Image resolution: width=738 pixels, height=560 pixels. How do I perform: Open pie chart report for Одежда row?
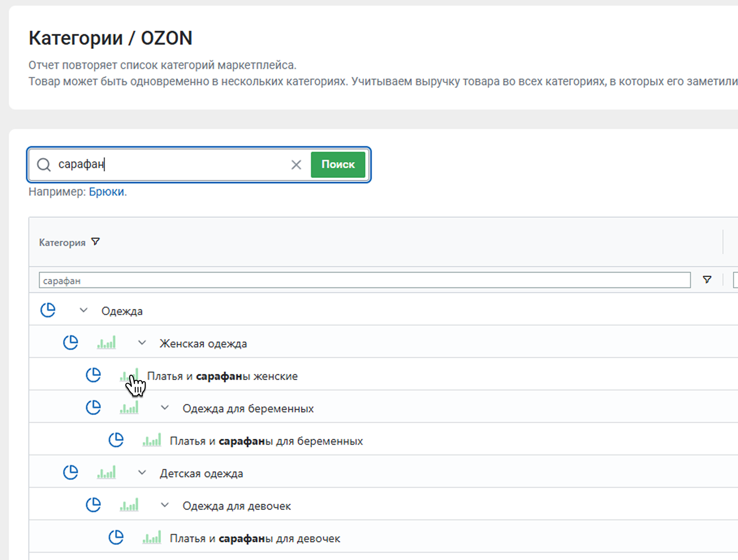point(48,310)
